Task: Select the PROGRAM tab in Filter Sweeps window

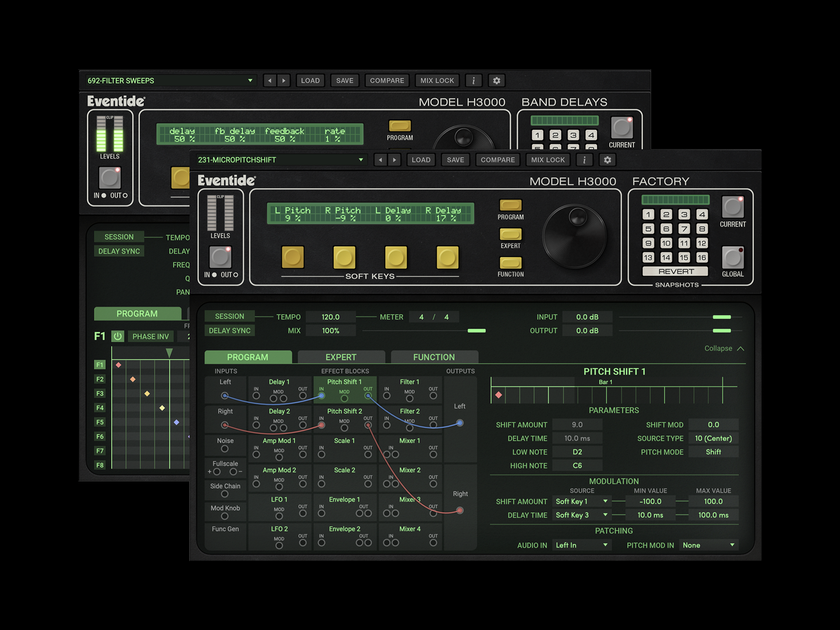Action: click(137, 313)
